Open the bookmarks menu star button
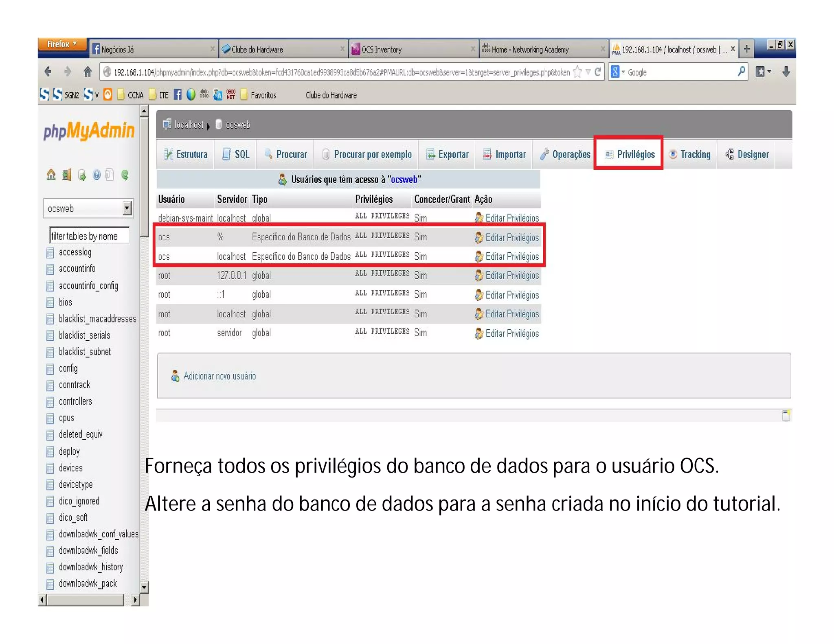 point(763,72)
